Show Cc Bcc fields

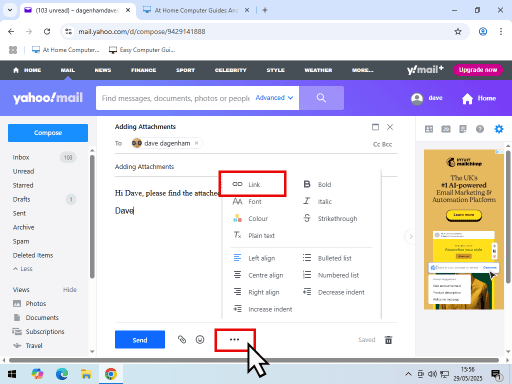point(382,144)
